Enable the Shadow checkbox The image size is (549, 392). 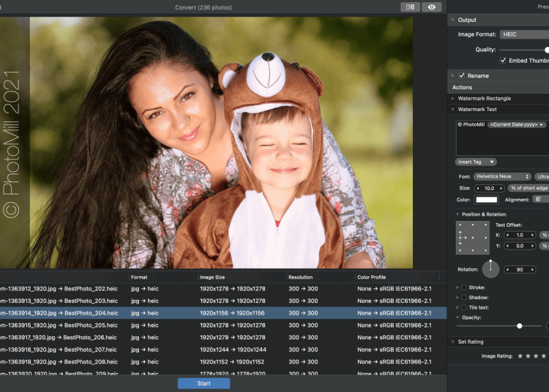tap(463, 298)
